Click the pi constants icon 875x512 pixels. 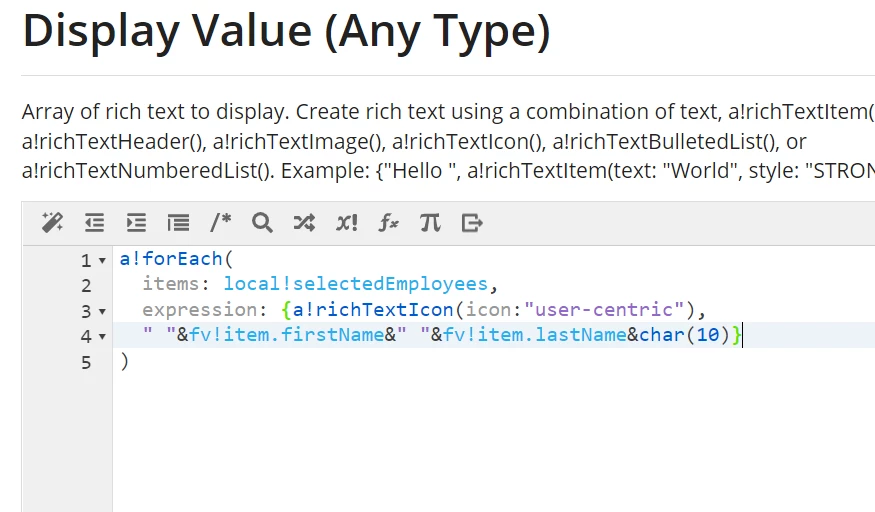pos(430,223)
